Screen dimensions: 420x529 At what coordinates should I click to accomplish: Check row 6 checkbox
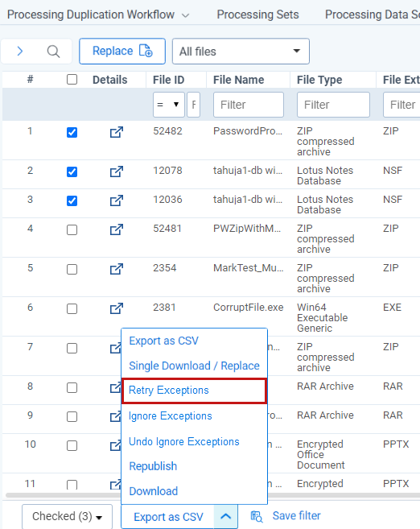72,308
